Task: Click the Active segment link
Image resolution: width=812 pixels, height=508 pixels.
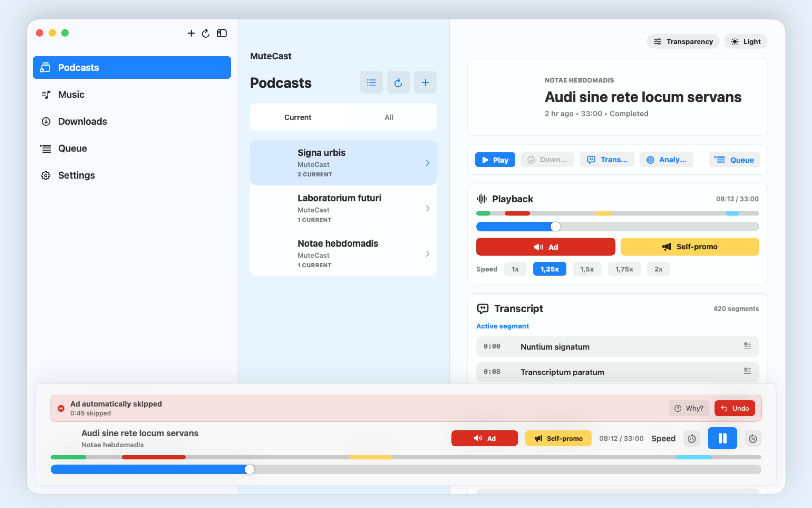Action: tap(502, 326)
